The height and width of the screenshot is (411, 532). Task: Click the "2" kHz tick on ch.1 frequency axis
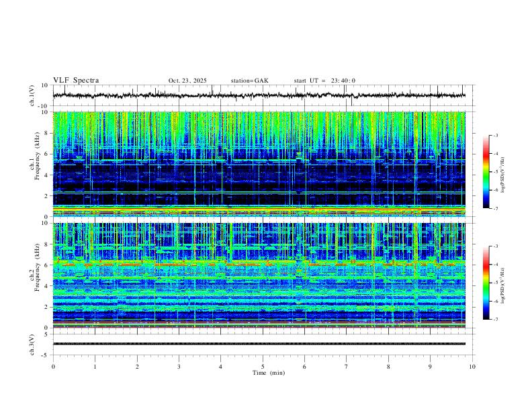click(x=46, y=195)
